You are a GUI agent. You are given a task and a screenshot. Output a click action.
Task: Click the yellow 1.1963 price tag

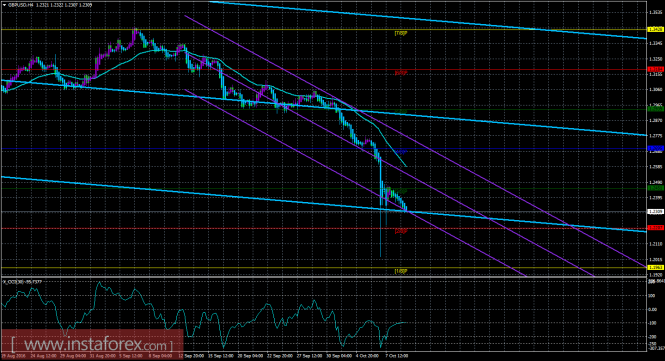pyautogui.click(x=655, y=267)
